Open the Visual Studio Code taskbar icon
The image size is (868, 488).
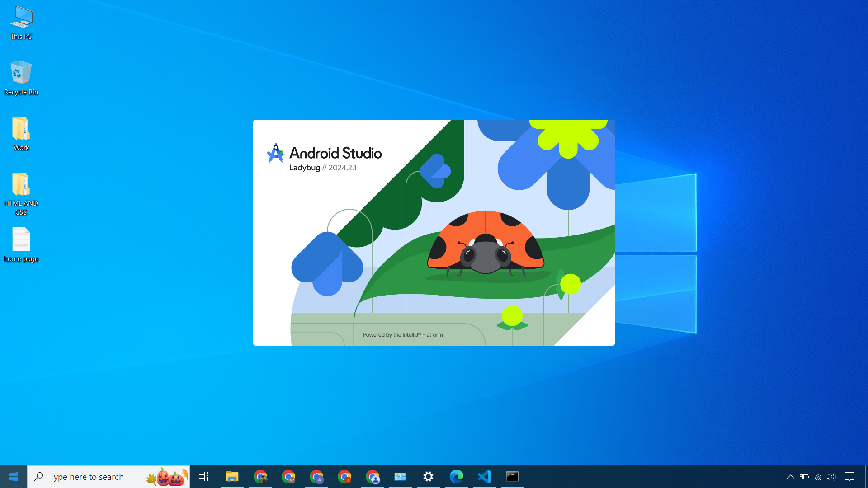(x=484, y=476)
